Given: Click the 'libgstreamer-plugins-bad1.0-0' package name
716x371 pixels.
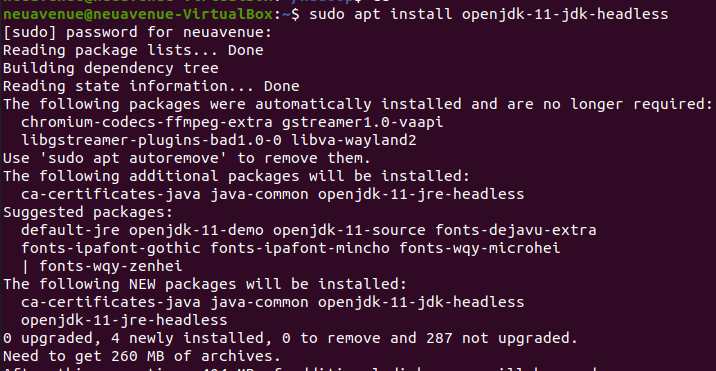Looking at the screenshot, I should 151,140.
